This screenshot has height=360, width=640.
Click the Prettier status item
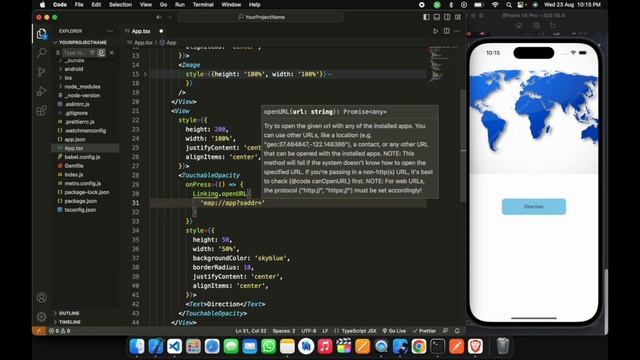pyautogui.click(x=424, y=331)
